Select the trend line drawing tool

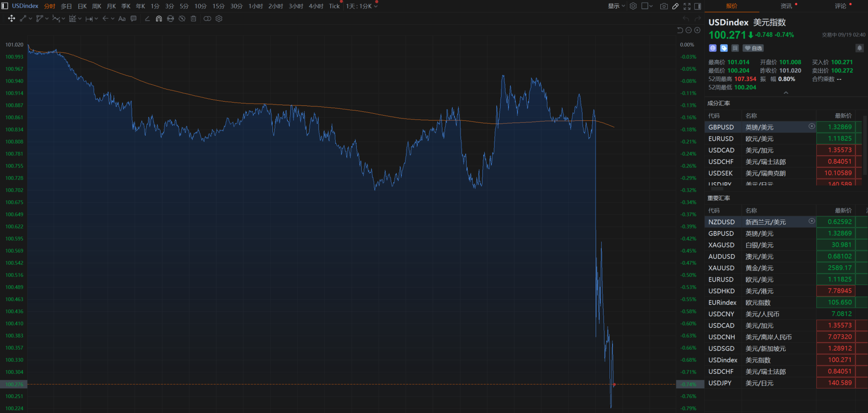(23, 19)
